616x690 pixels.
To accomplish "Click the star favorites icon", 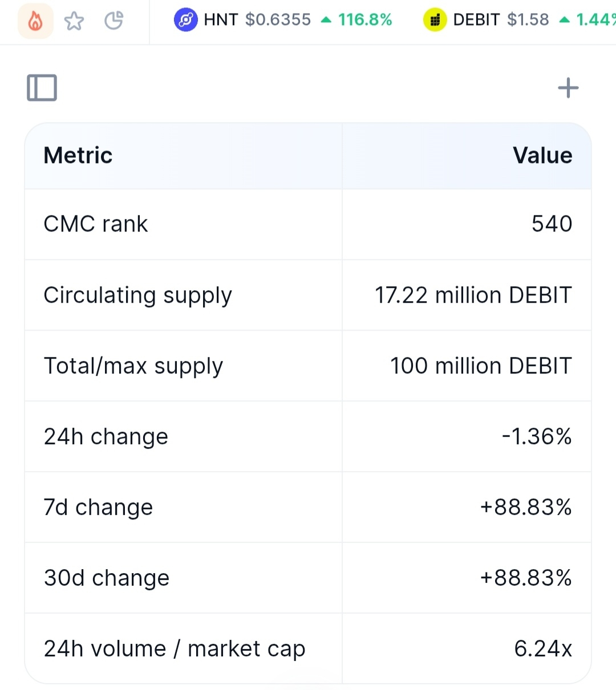I will 74,21.
